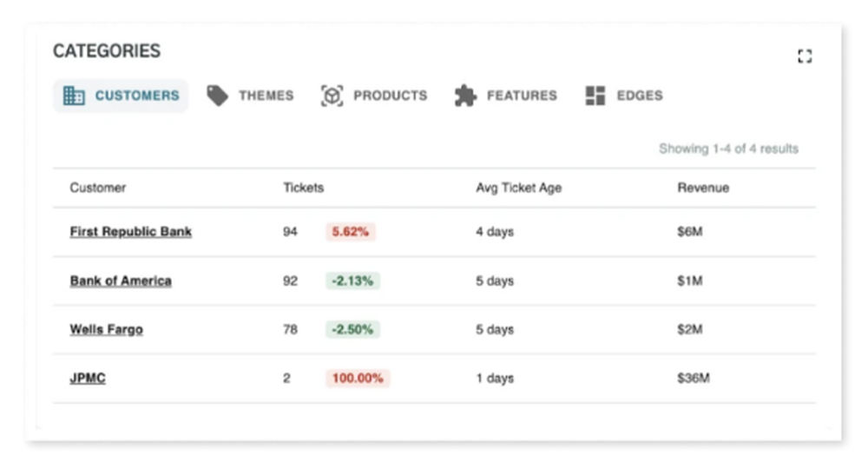Click the Revenue column header
This screenshot has height=469, width=868.
tap(703, 188)
